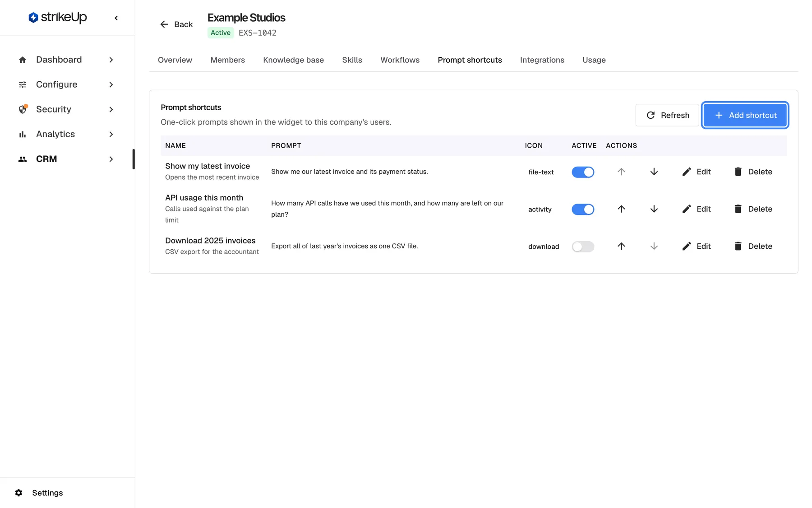Screen dimensions: 812x508
Task: Open the Workflows tab
Action: [400, 60]
